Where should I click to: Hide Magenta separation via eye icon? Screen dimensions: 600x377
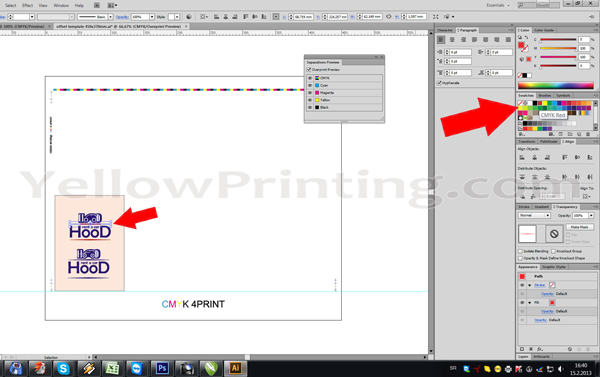[310, 93]
